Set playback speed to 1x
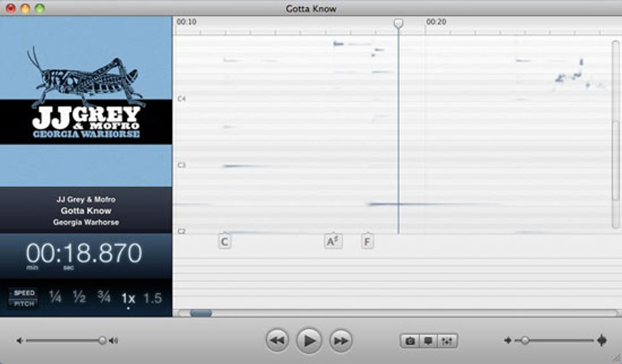Screen dimensions: 622x364 point(128,298)
